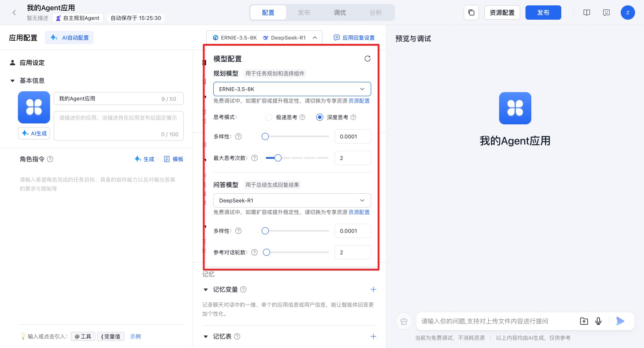The height and width of the screenshot is (348, 644).
Task: Click help icon beside 参考对话轮数
Action: [x=254, y=252]
